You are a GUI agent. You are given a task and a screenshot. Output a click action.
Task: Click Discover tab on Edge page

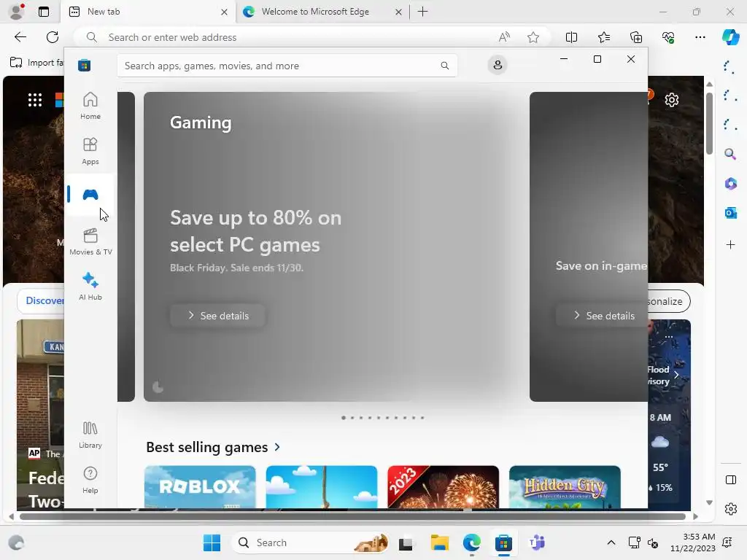tap(44, 300)
